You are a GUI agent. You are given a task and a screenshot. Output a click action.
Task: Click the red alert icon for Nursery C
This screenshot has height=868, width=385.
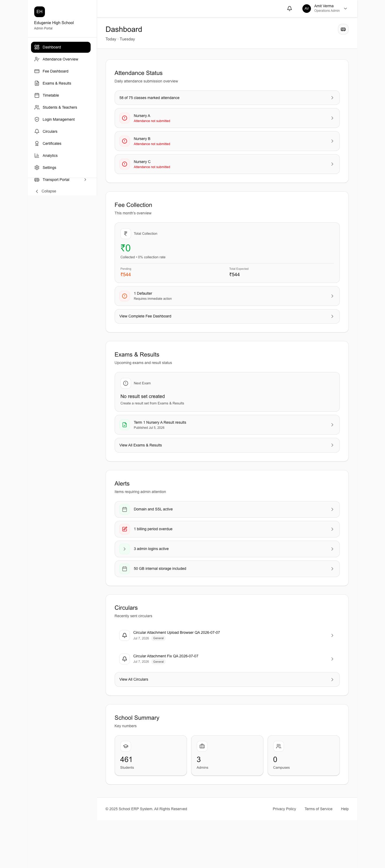125,164
